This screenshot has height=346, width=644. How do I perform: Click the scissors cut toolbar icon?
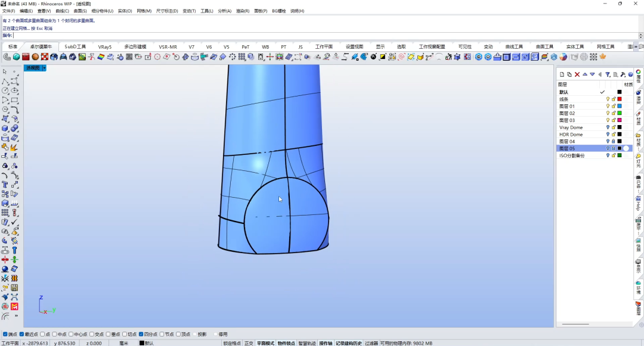click(x=91, y=57)
